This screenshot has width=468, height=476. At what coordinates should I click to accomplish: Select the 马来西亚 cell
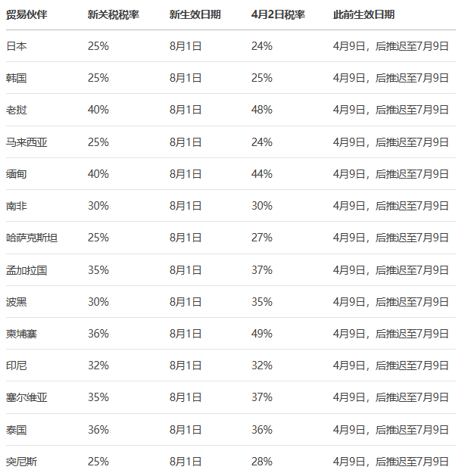pos(27,142)
